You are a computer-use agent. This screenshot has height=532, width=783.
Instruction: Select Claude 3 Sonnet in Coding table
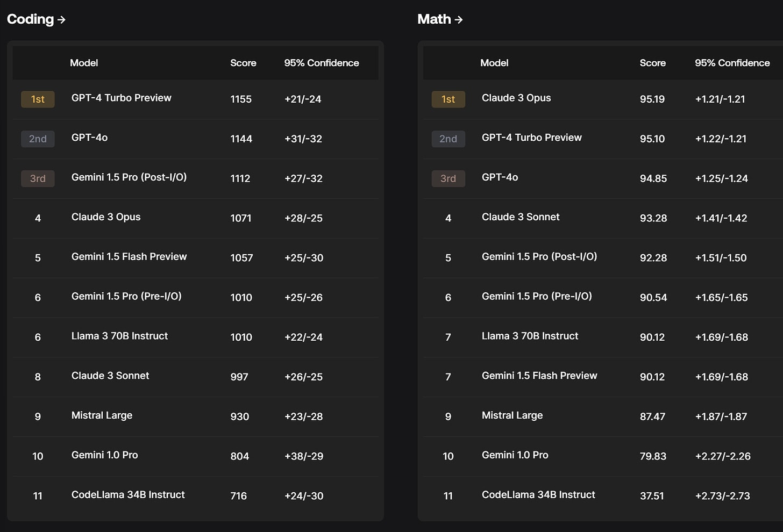click(x=110, y=376)
